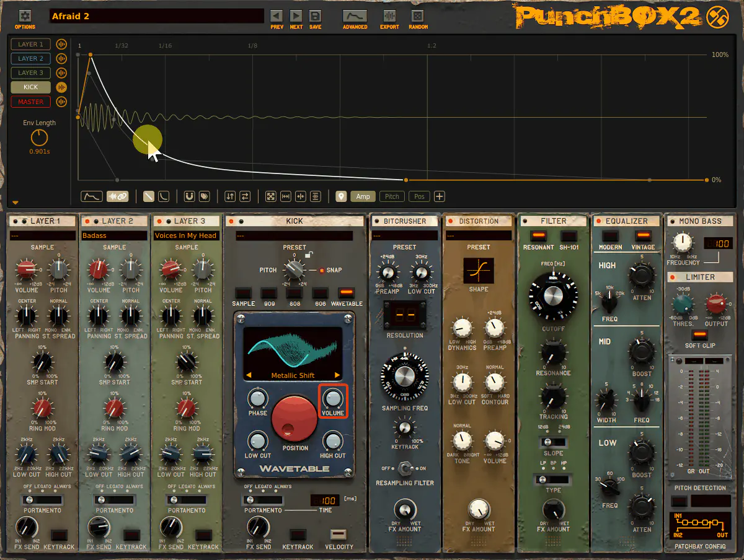Select the envelope shape preset icon
Screen dimensions: 744x560
click(92, 196)
